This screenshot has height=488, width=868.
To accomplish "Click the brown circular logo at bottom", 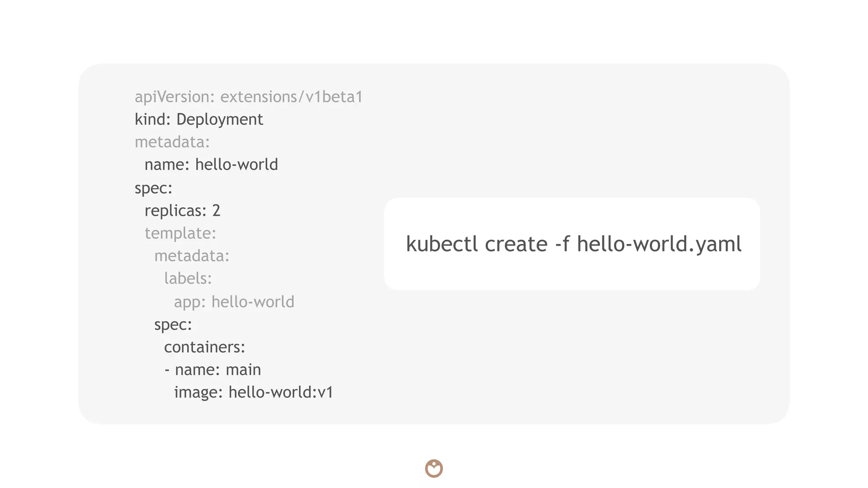I will pyautogui.click(x=434, y=469).
